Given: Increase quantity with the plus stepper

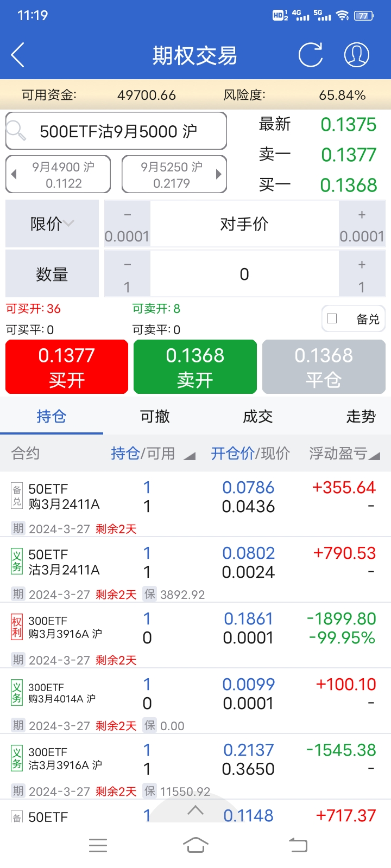Looking at the screenshot, I should [x=362, y=274].
